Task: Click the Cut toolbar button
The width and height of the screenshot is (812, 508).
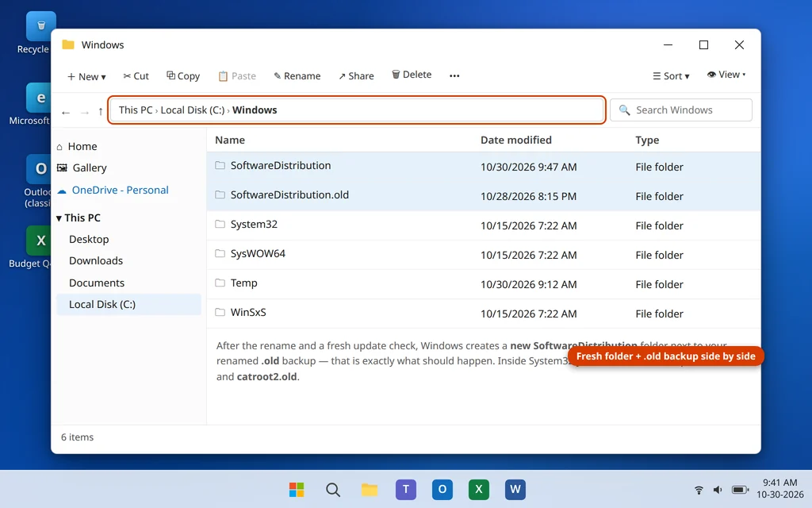Action: tap(136, 76)
